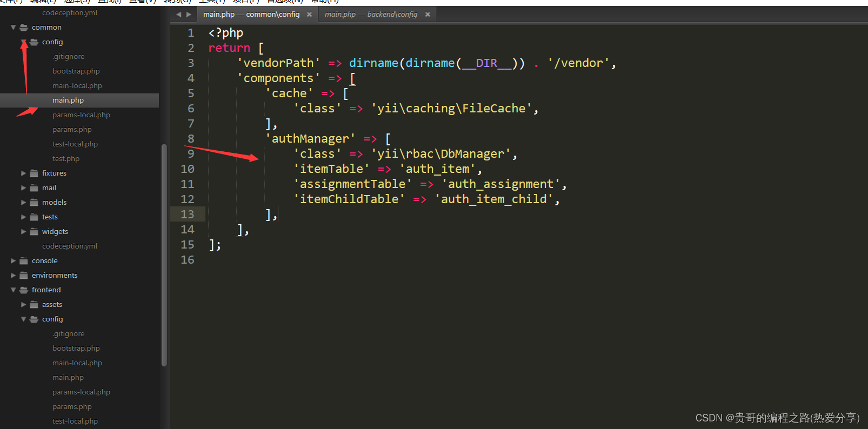Click the tests folder icon
Screen dimensions: 868x429
pos(34,217)
